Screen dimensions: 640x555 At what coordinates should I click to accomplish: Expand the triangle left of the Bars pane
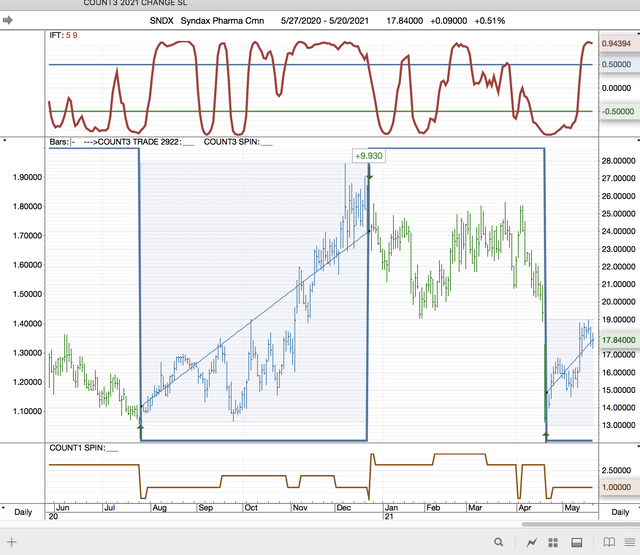4,141
